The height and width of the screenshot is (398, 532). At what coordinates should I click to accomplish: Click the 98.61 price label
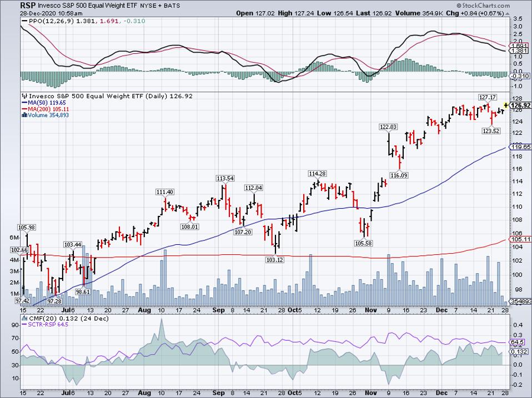83,291
